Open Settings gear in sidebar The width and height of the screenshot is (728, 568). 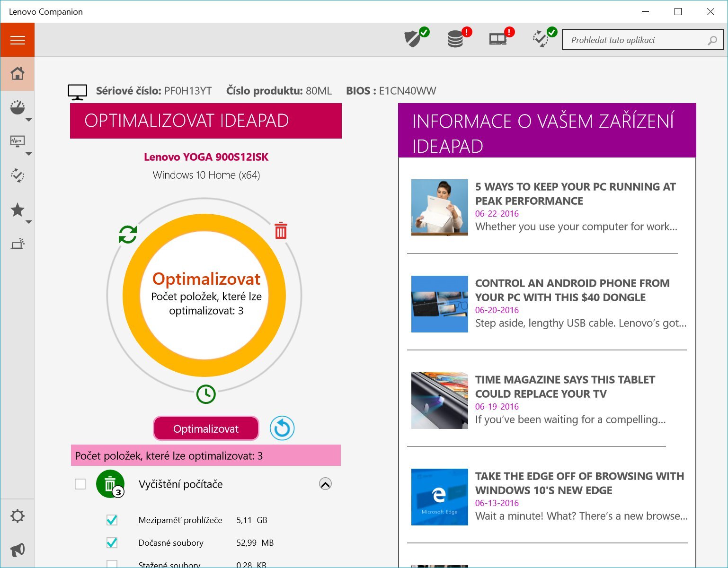click(x=18, y=516)
